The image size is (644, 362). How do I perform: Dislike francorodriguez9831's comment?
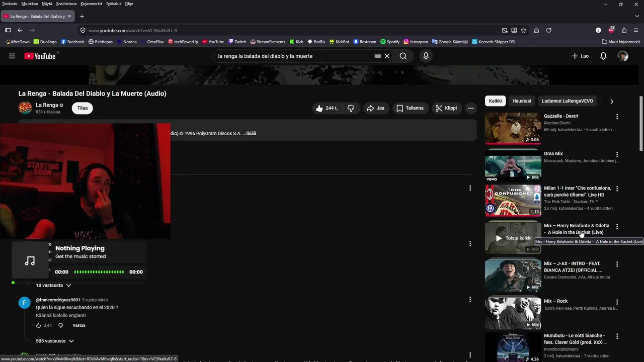coord(61,325)
